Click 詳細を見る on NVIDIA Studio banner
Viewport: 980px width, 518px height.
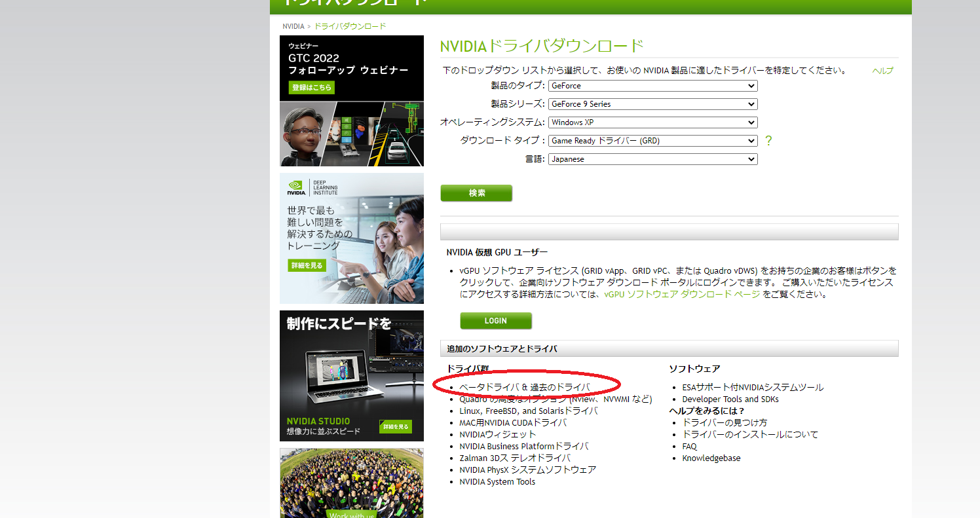396,426
